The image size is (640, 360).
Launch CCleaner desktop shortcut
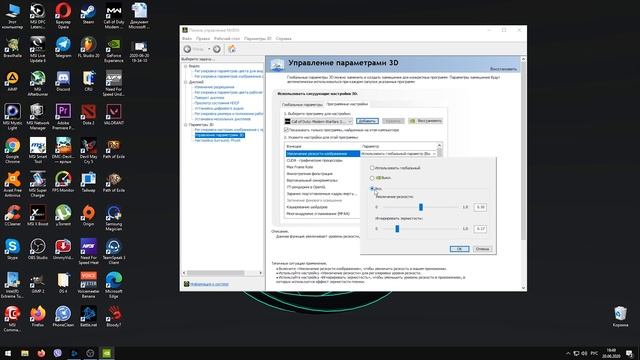click(12, 216)
